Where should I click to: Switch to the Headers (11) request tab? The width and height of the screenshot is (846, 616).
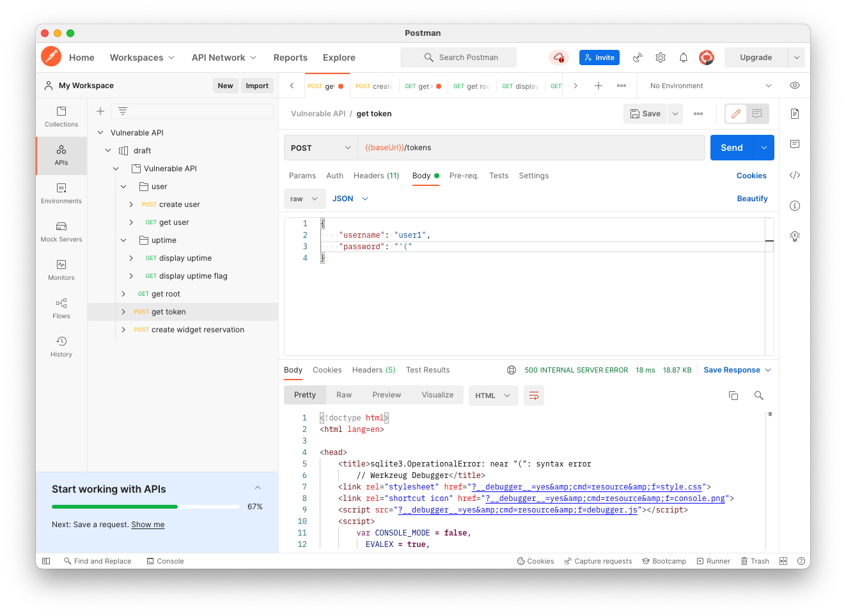(376, 176)
